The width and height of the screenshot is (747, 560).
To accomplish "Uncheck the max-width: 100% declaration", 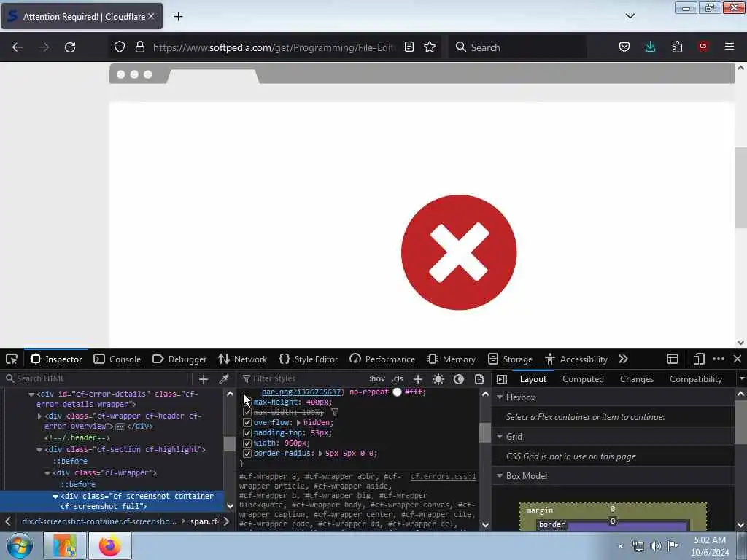I will click(x=247, y=413).
